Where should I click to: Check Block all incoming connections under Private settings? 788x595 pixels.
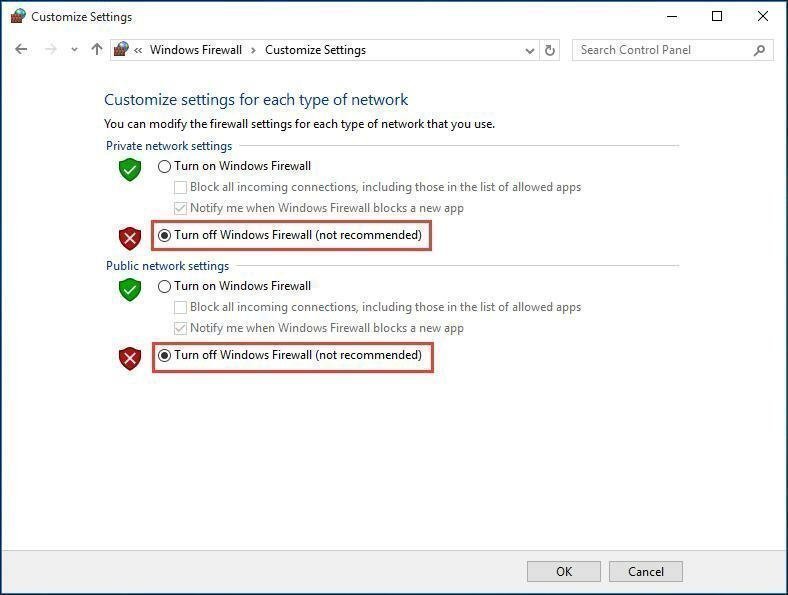[x=181, y=187]
